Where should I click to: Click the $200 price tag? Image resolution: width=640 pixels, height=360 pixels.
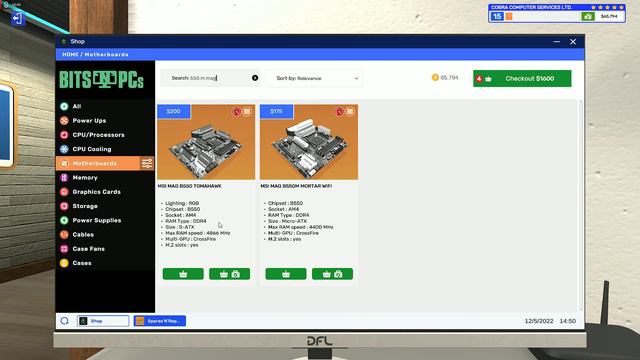click(173, 111)
